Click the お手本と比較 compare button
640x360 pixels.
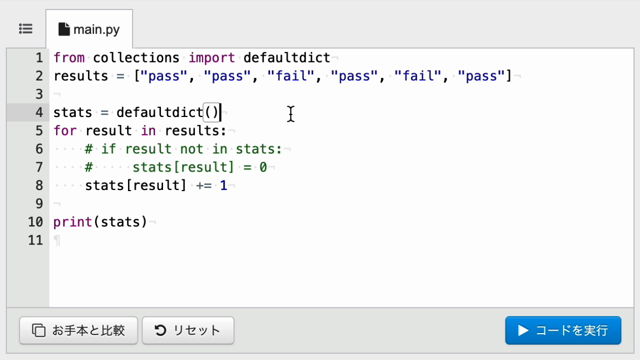(78, 330)
